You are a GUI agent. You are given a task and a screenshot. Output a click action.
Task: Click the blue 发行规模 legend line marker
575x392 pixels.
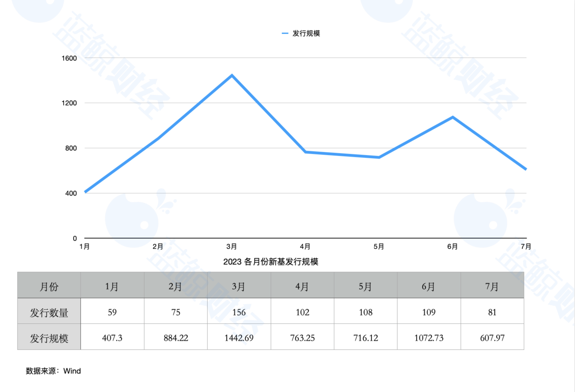[x=285, y=34]
